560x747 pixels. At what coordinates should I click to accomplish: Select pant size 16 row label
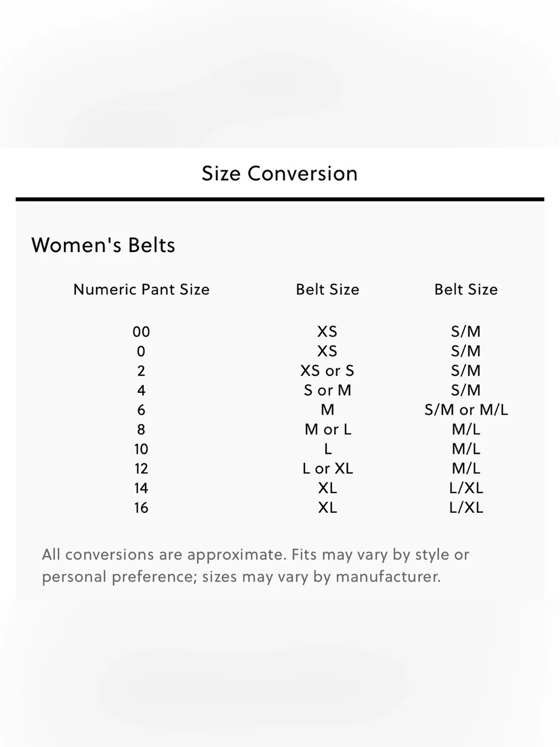pyautogui.click(x=141, y=508)
